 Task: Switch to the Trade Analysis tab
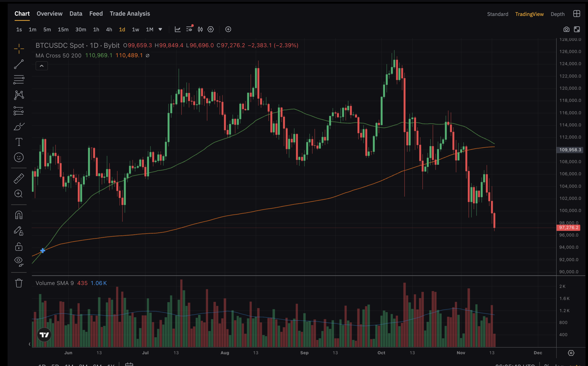[130, 14]
